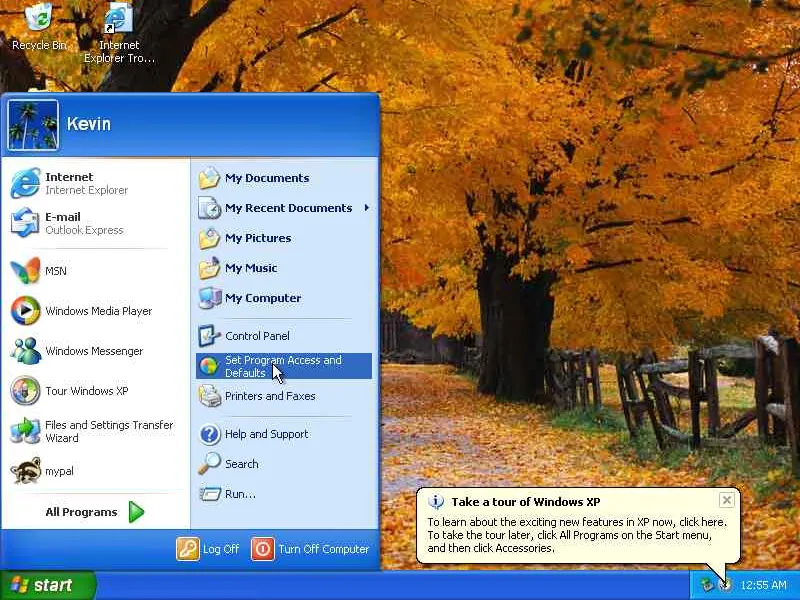Click the All Programs label
This screenshot has width=800, height=600.
click(x=81, y=512)
